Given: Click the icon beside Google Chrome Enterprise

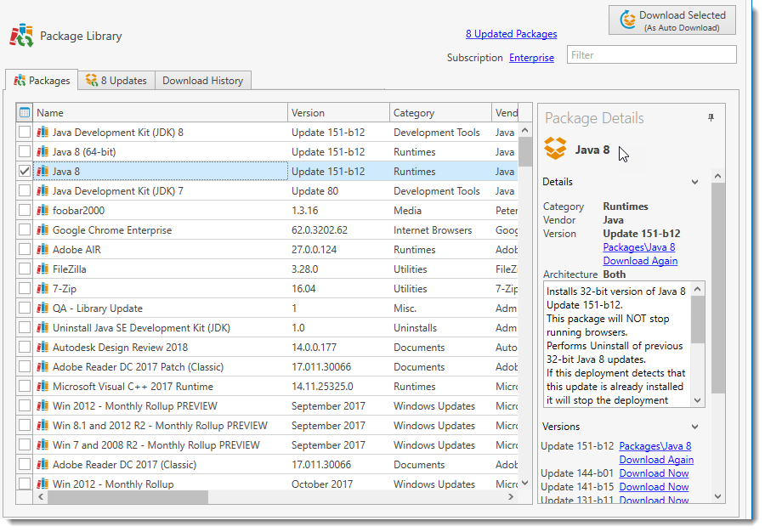Looking at the screenshot, I should pyautogui.click(x=42, y=230).
